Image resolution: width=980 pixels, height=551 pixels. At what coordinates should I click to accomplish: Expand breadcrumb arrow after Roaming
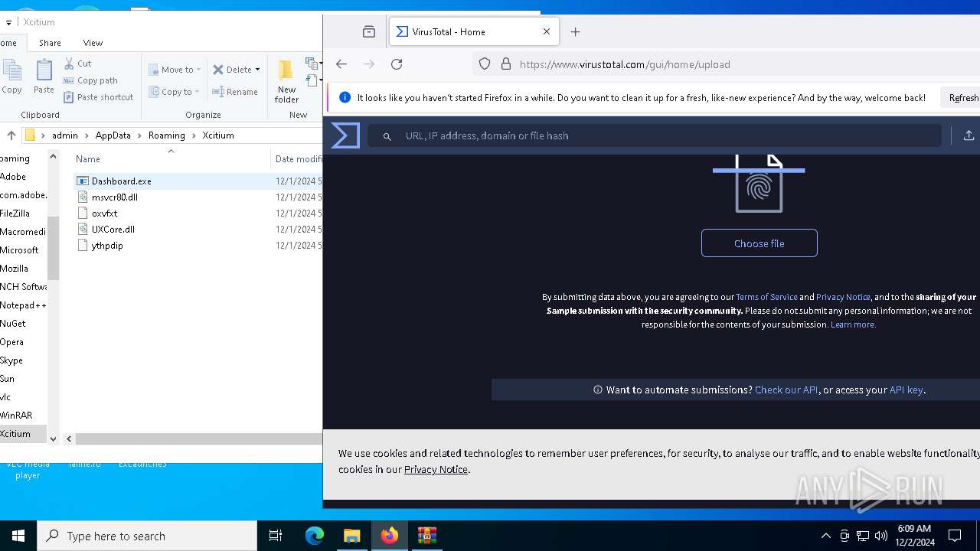coord(194,135)
